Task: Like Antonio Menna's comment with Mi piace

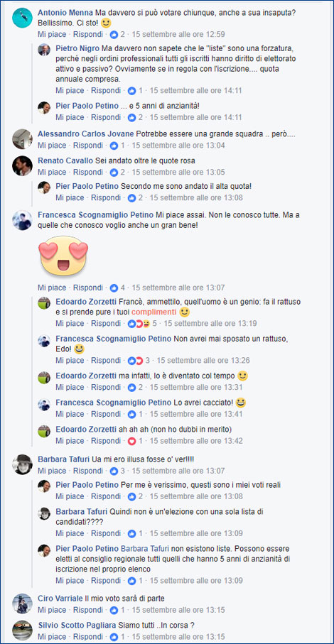Action: pyautogui.click(x=52, y=35)
